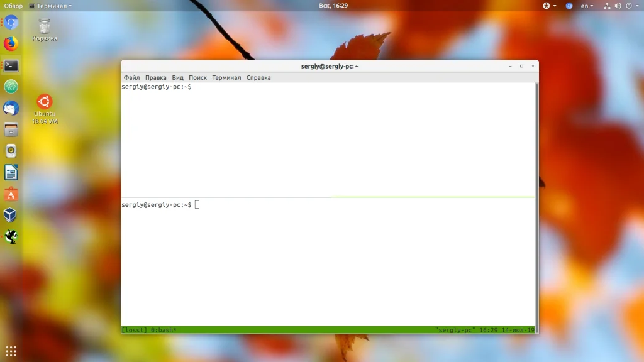Launch Firefox from the dock
Screen dimensions: 644x362
(x=11, y=44)
